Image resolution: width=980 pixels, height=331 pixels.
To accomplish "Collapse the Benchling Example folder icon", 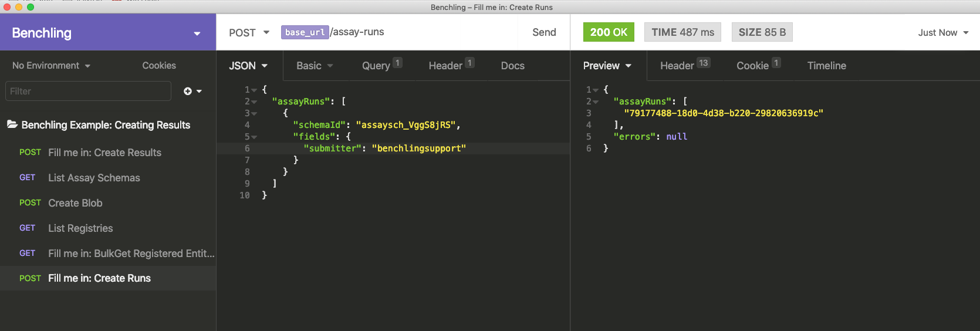I will 12,124.
